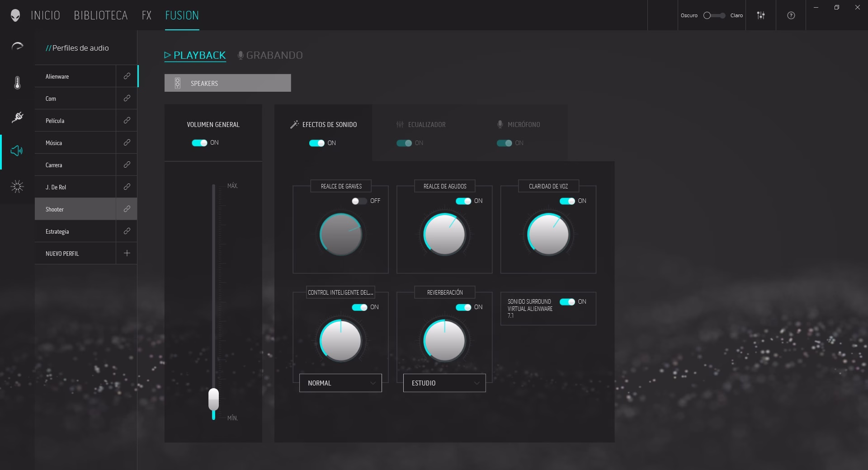Open the thermal temperature sidebar icon

[x=17, y=83]
